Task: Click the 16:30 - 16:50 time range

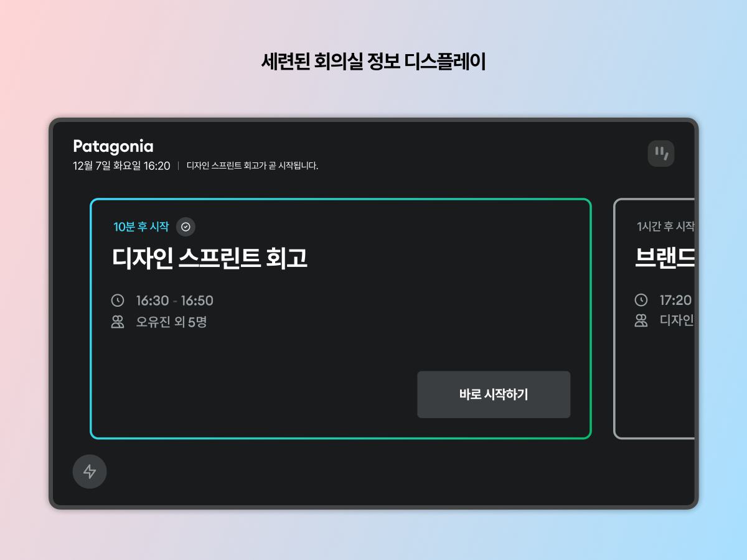Action: point(175,301)
